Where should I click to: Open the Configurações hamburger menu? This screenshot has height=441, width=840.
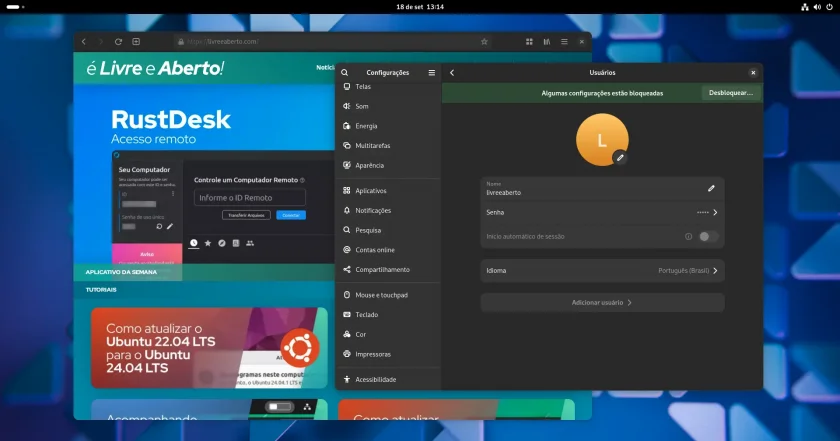click(432, 72)
